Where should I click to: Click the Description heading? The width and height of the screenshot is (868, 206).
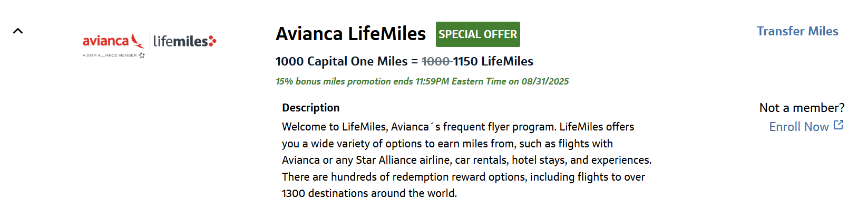click(x=311, y=108)
